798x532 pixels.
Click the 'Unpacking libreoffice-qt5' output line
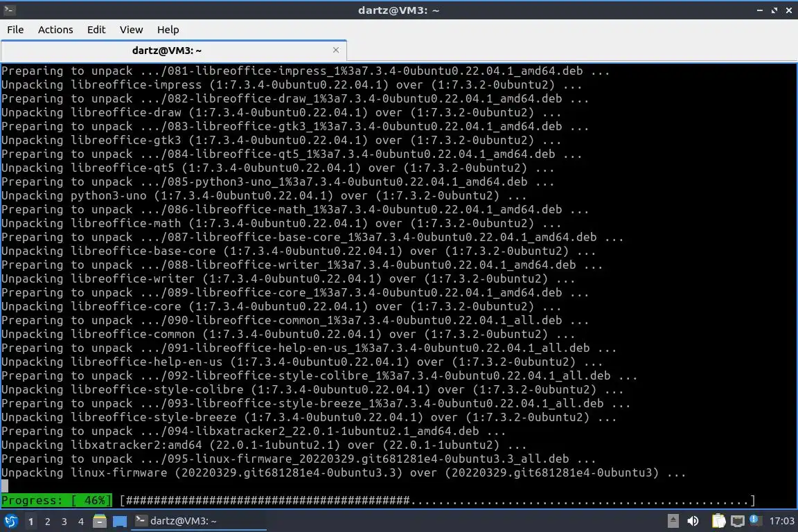(278, 168)
